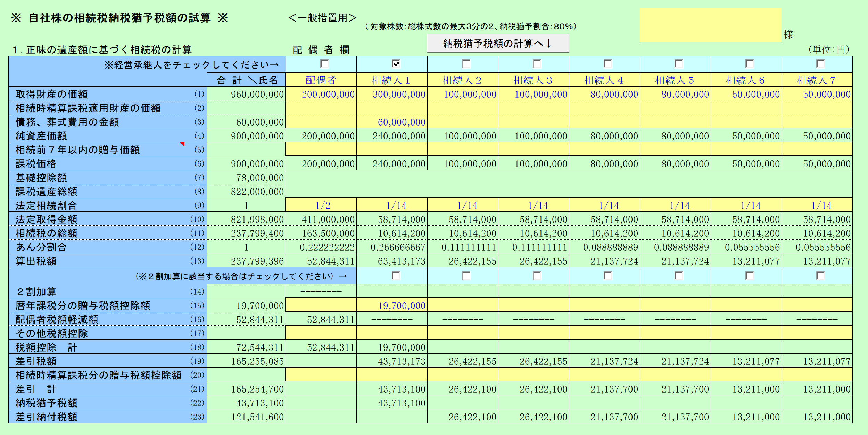Click 相続人5's 取得財産 value 80,000,000
This screenshot has width=868, height=435.
point(675,94)
